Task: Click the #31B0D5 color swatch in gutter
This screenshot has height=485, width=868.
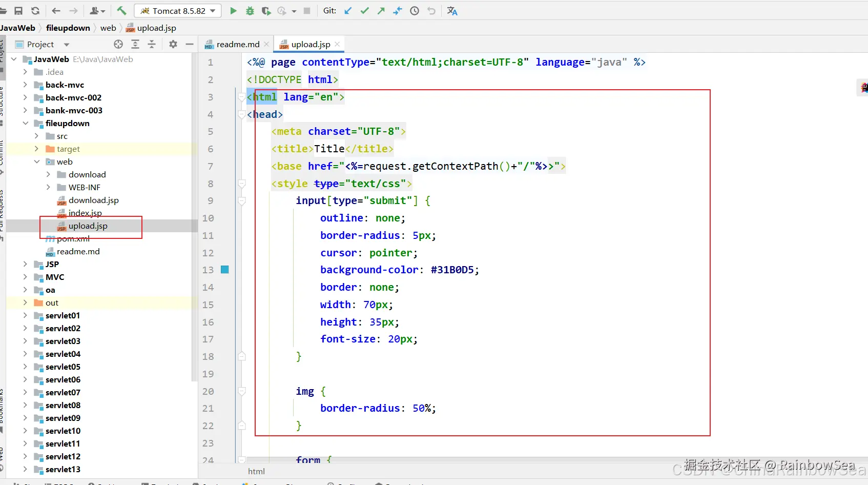Action: point(224,270)
